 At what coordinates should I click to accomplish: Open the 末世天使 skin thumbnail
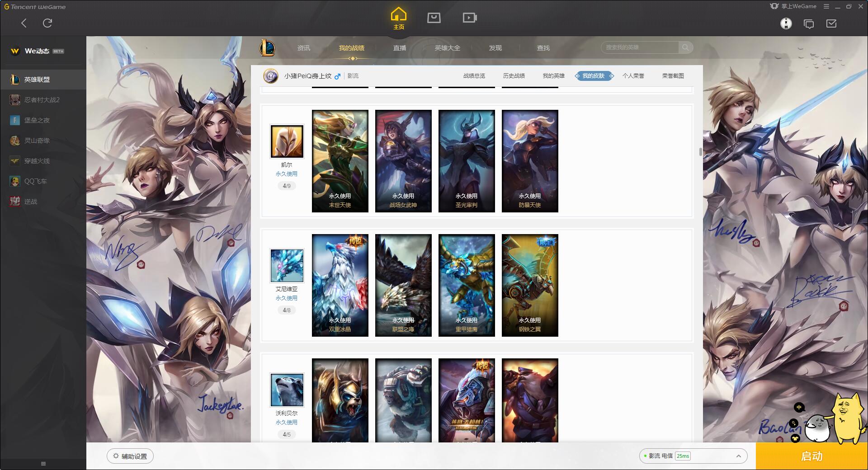click(340, 161)
